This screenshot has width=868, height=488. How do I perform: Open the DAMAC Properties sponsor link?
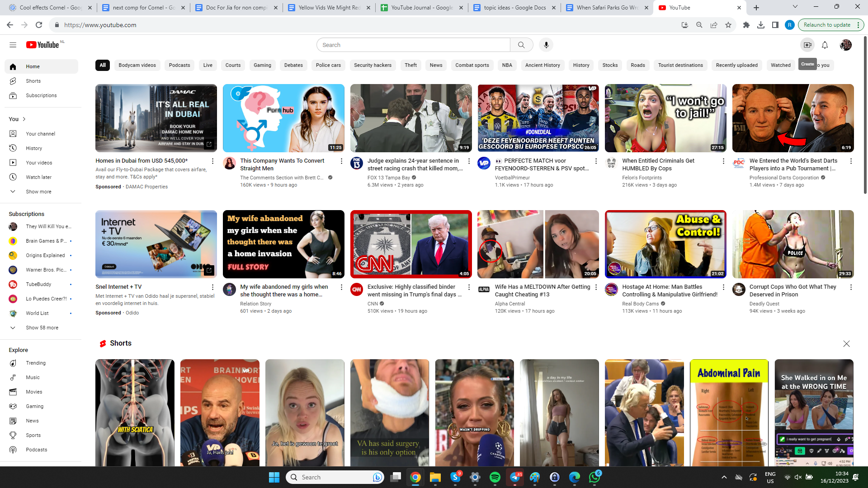click(x=146, y=187)
